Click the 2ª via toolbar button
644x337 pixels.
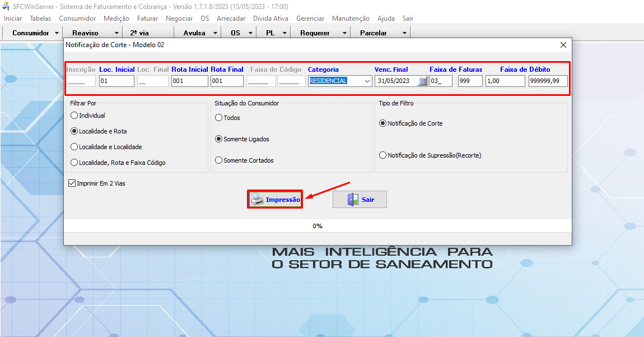click(x=139, y=33)
